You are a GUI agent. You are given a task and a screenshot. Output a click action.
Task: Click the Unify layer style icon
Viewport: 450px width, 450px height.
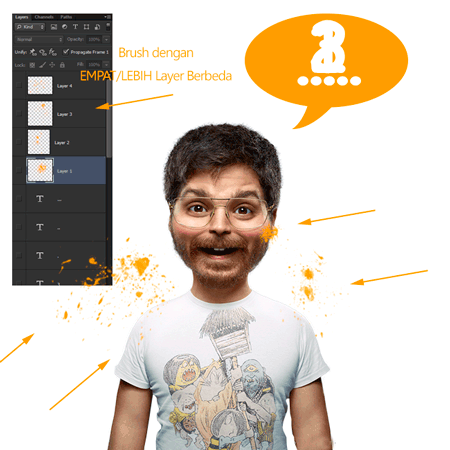click(53, 52)
